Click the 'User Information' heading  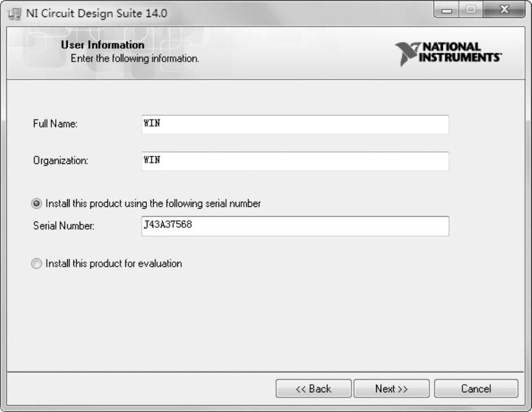(x=102, y=45)
